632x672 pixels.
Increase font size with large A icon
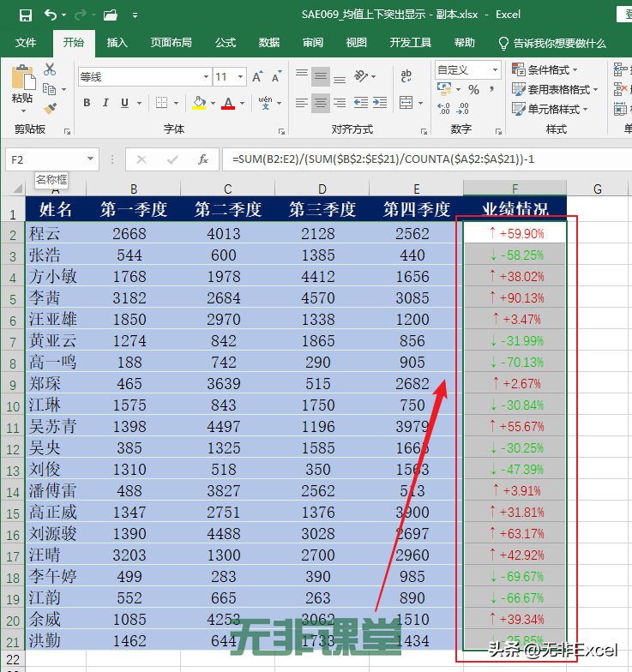257,77
